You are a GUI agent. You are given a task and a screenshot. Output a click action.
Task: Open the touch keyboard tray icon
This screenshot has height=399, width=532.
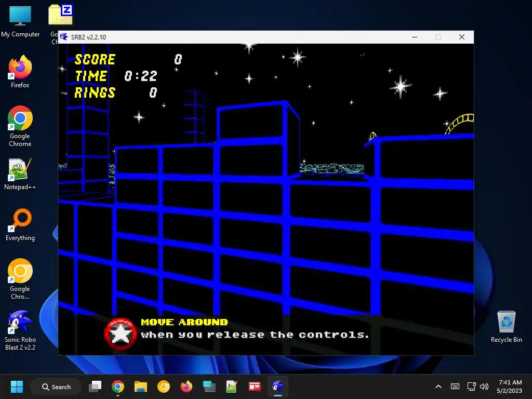[x=455, y=387]
